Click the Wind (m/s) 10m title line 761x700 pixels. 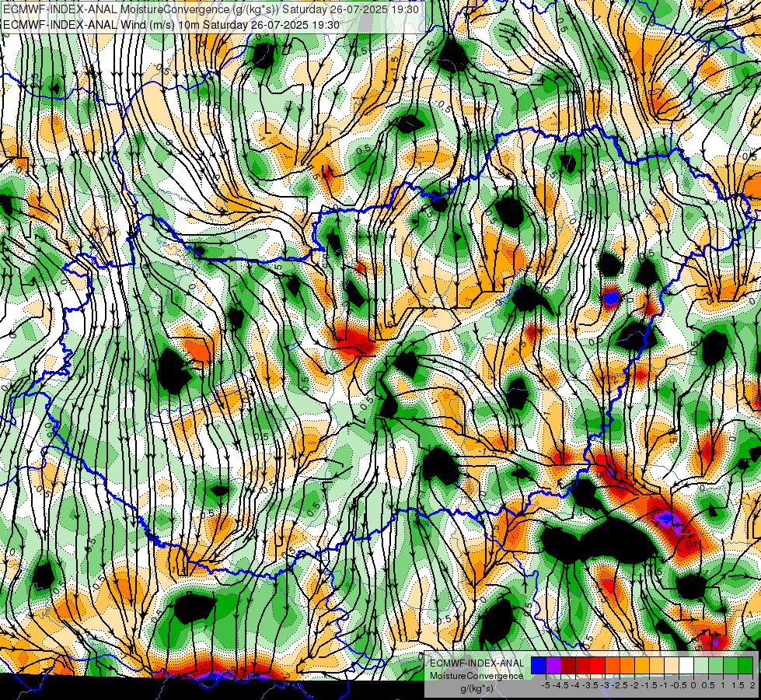171,25
